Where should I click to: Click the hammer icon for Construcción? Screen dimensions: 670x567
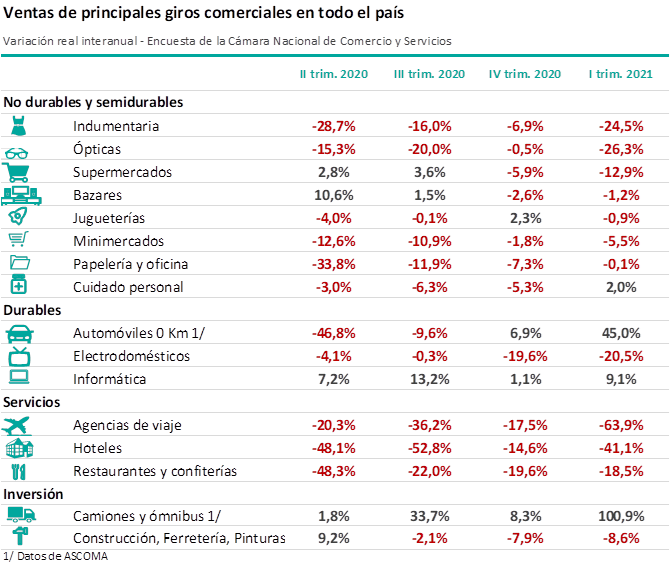(20, 537)
